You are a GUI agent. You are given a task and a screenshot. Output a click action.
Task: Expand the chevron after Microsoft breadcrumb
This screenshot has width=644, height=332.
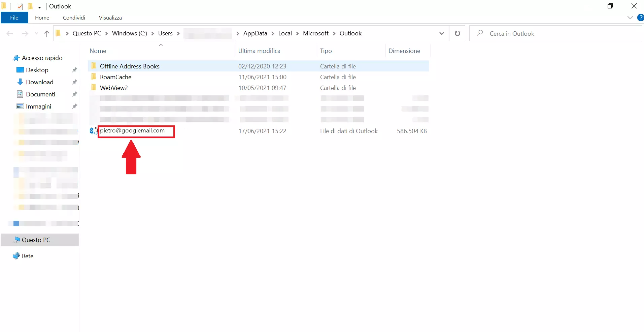[x=334, y=33]
